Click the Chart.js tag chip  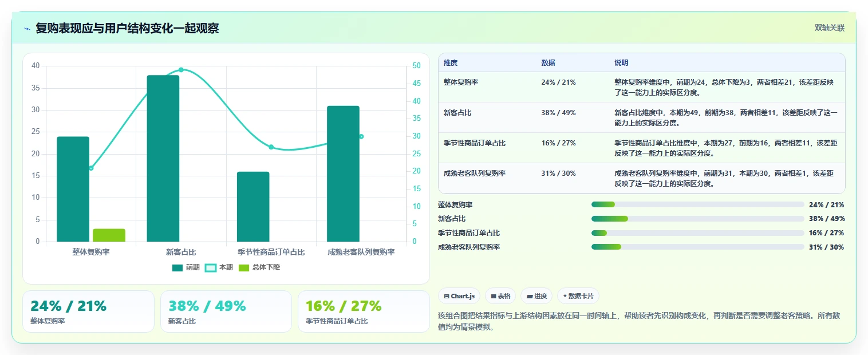point(459,296)
